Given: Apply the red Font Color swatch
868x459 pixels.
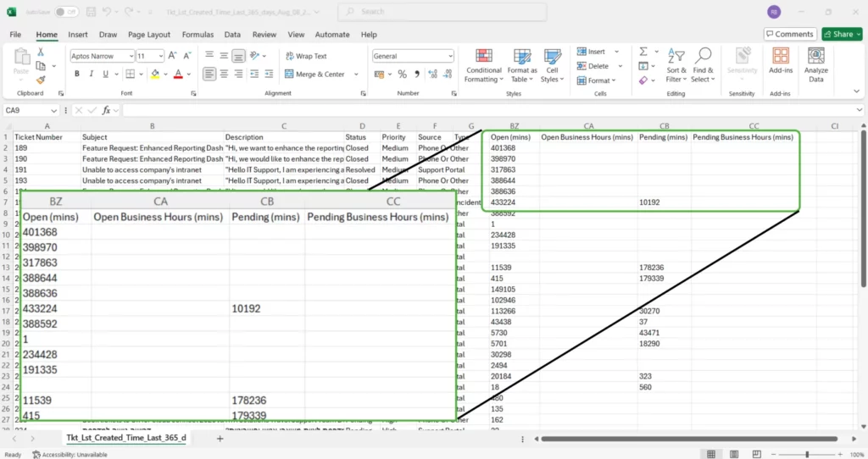Looking at the screenshot, I should [x=178, y=74].
